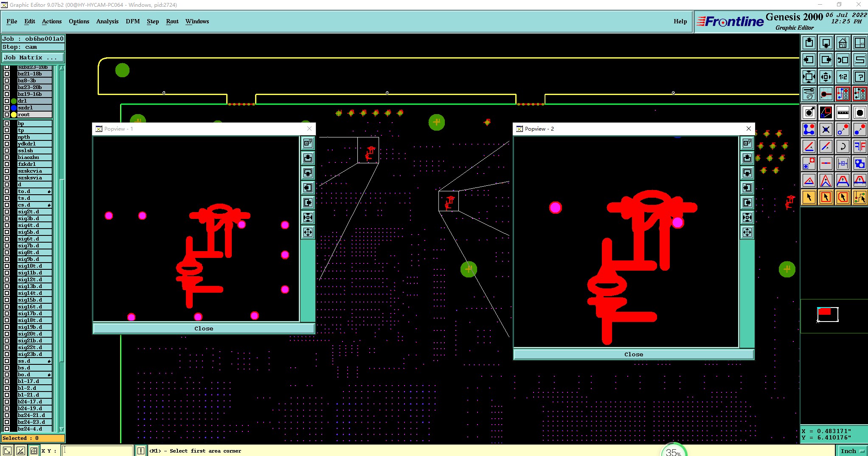Click the pan down view icon

click(826, 43)
